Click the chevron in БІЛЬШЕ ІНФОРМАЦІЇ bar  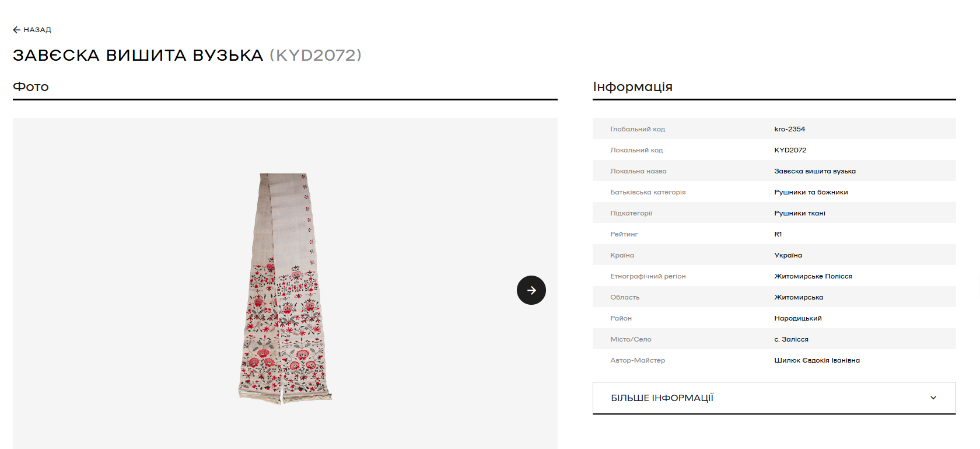(933, 398)
